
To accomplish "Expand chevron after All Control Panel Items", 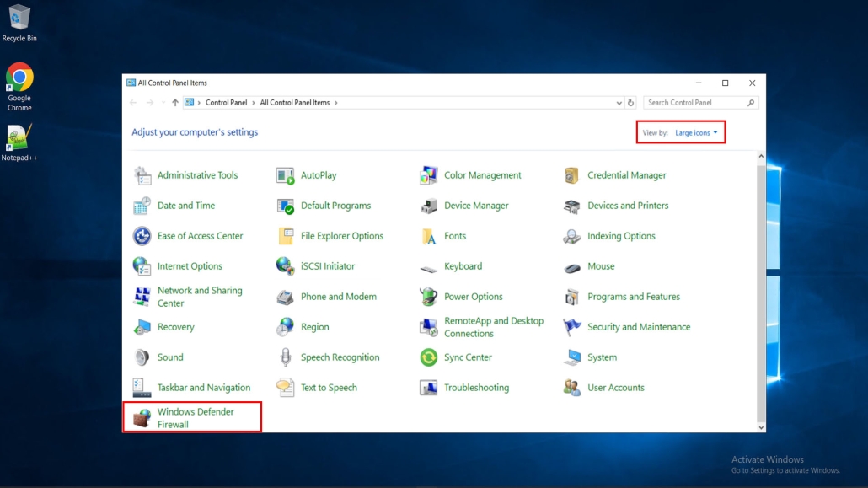I will coord(336,103).
